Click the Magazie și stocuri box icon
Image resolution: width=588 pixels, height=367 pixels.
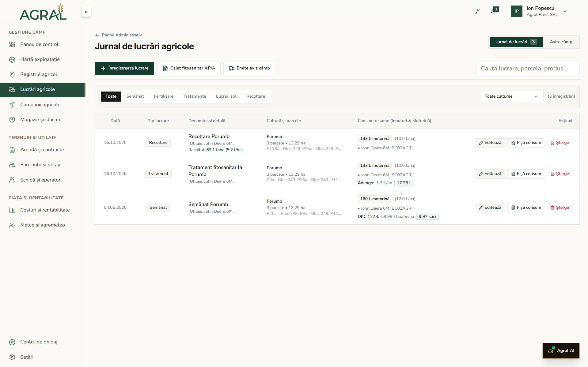point(12,120)
